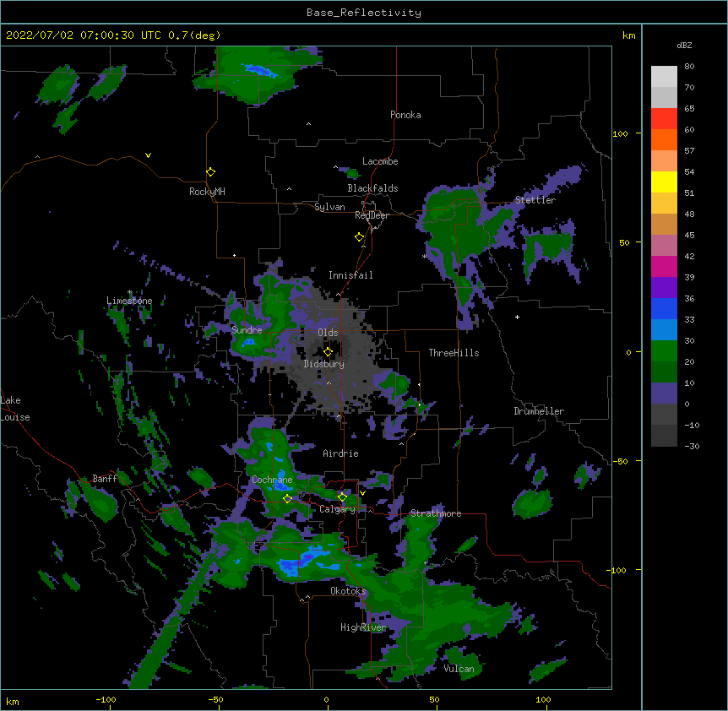Click the Lacombe city label
Image resolution: width=728 pixels, height=711 pixels.
click(380, 161)
